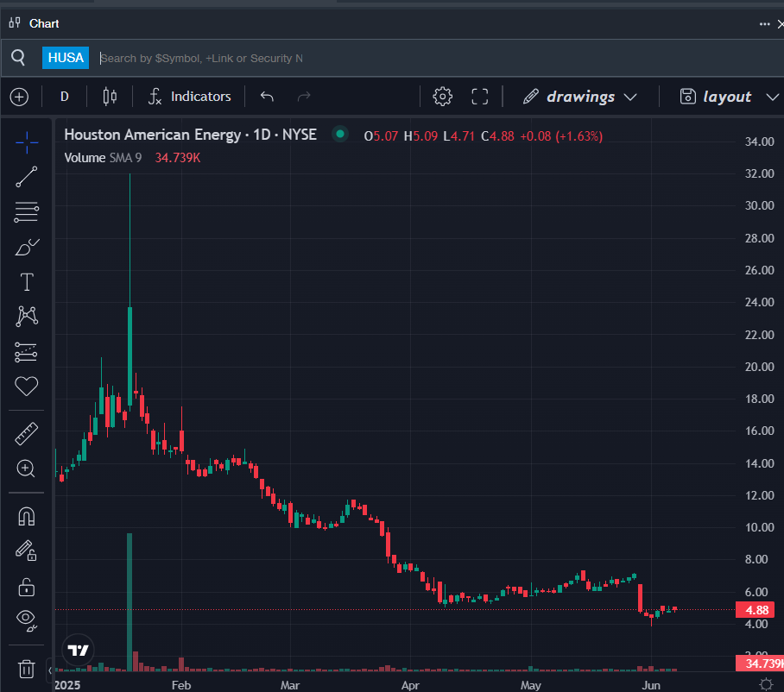784x692 pixels.
Task: Click the Apr label on time axis
Action: tap(410, 685)
